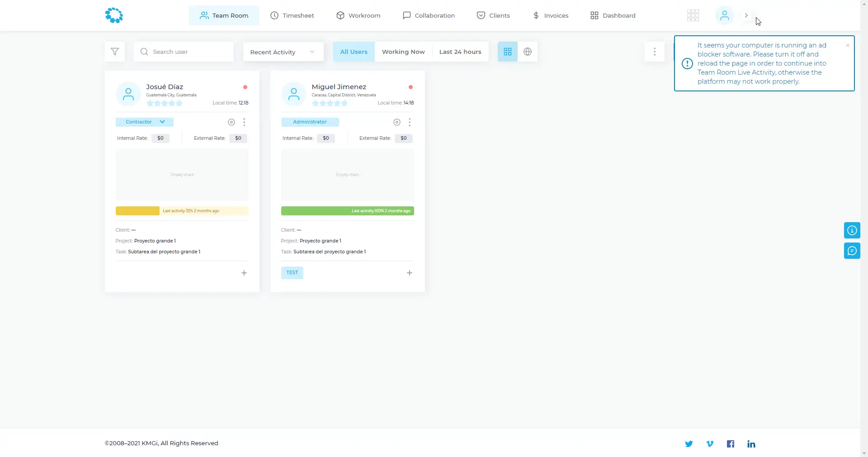
Task: Open the chat support button
Action: 852,251
